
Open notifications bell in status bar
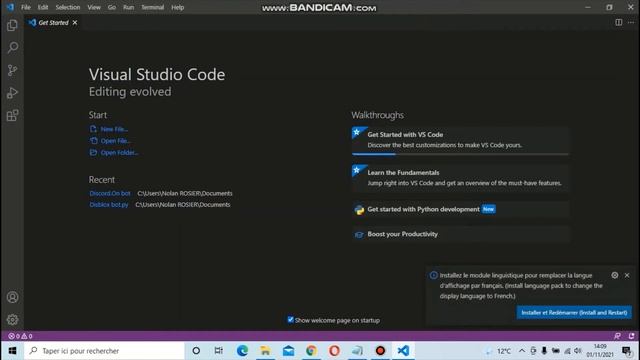point(631,336)
